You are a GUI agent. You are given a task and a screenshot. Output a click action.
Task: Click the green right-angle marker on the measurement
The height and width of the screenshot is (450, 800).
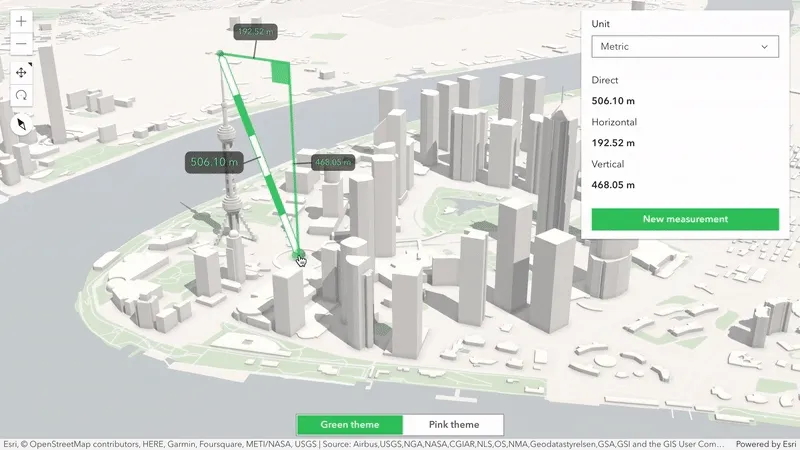pos(281,71)
